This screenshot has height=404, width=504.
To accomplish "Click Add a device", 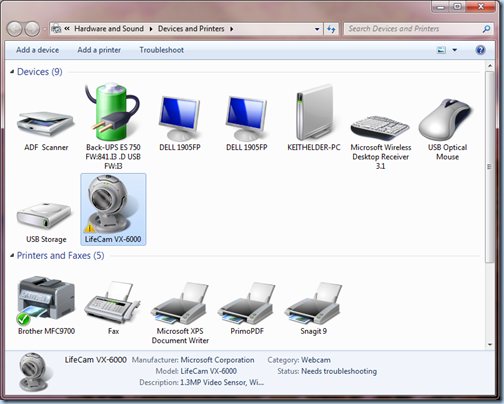I will pyautogui.click(x=38, y=50).
